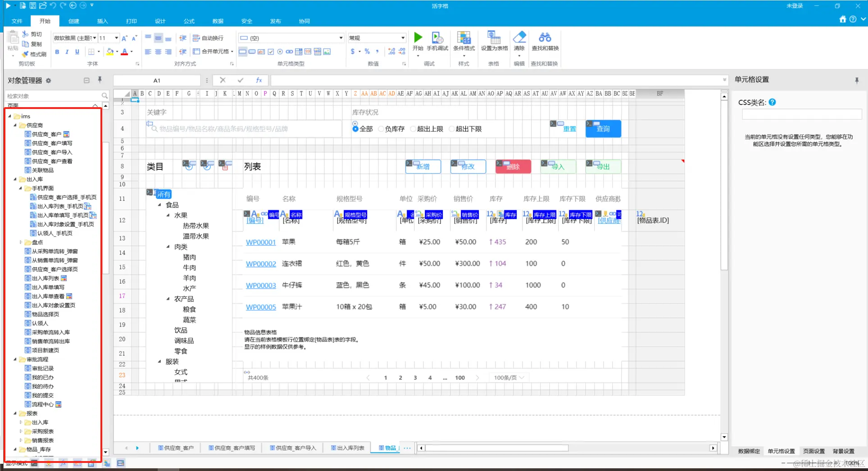Select the 负库存 radio button
Screen dimensions: 868x471
[381, 129]
